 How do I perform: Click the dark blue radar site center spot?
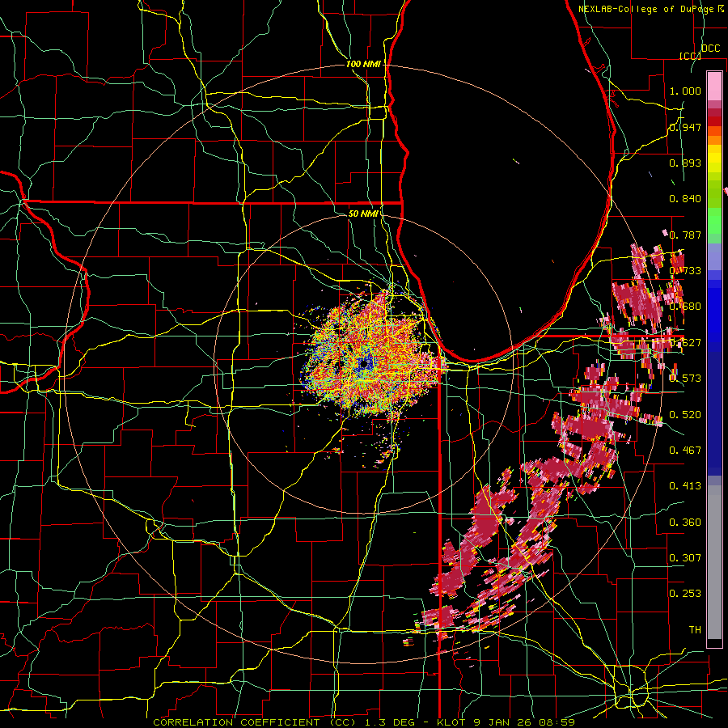point(365,365)
